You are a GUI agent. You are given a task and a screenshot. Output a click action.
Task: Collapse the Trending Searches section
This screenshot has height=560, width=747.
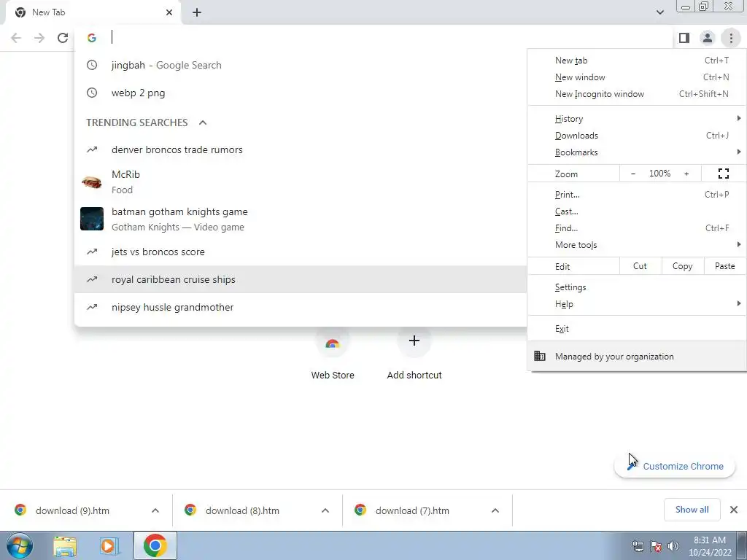tap(203, 122)
